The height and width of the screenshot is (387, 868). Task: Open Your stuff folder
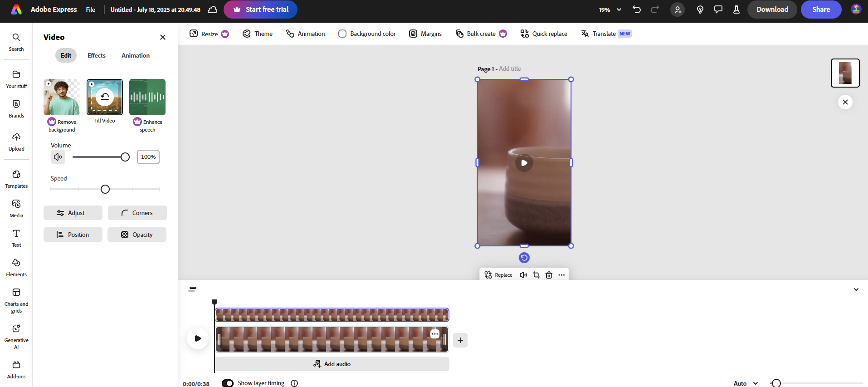[16, 79]
